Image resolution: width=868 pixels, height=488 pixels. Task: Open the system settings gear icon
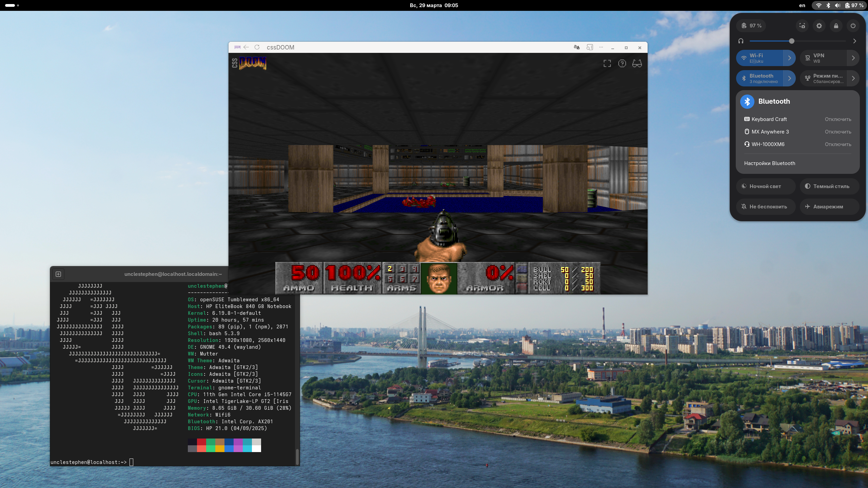click(x=819, y=26)
